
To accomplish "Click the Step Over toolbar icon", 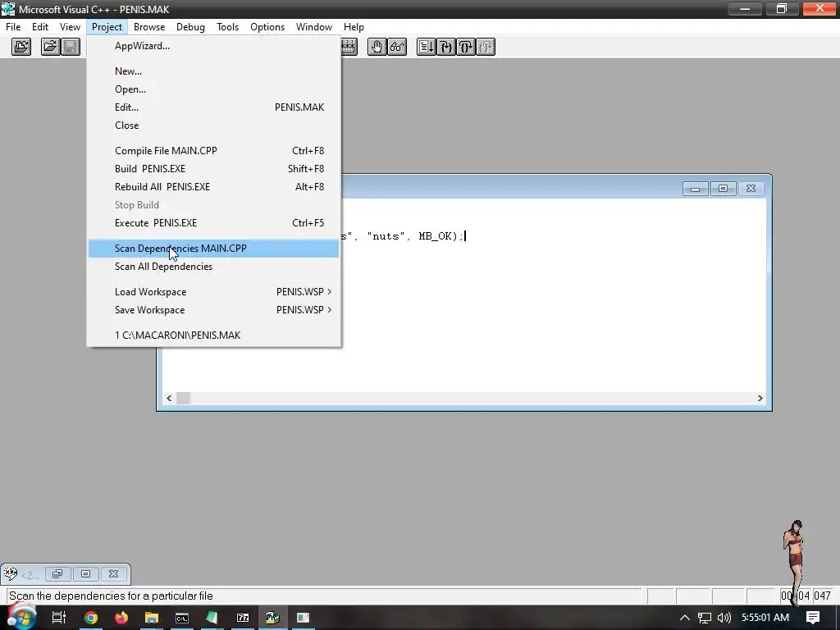I will tap(466, 47).
